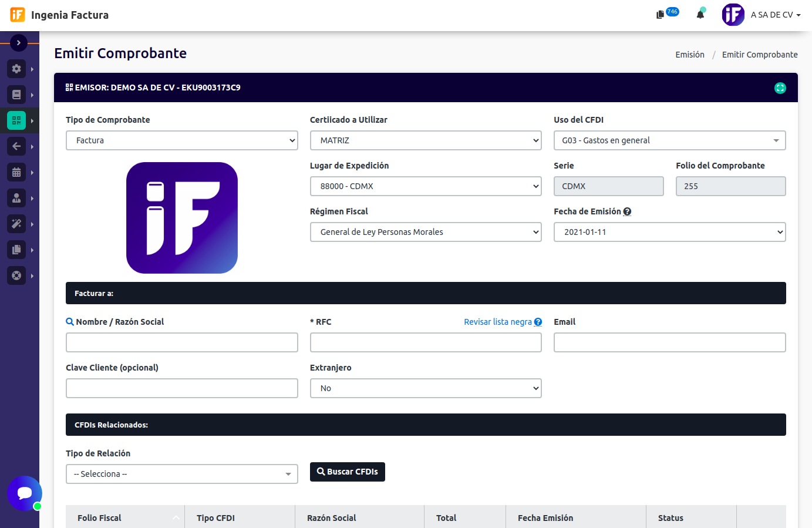812x528 pixels.
Task: Open the A SA DE CV account menu
Action: point(775,15)
